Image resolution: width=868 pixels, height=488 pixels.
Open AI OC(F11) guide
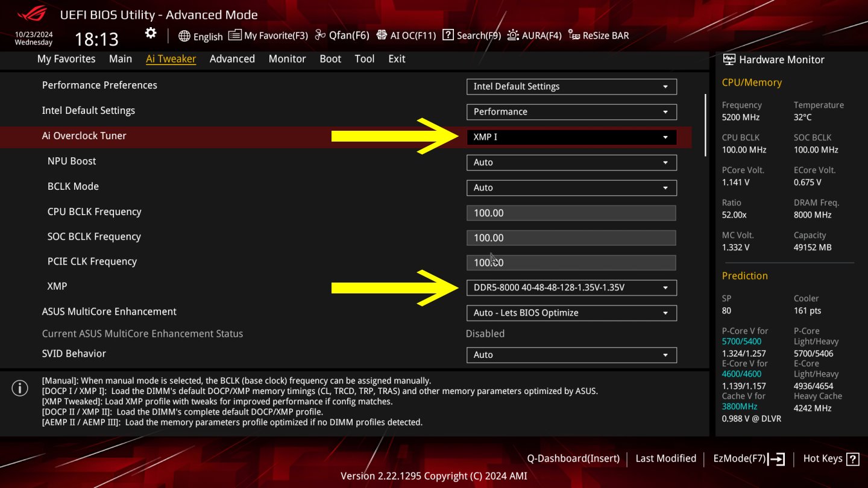406,36
